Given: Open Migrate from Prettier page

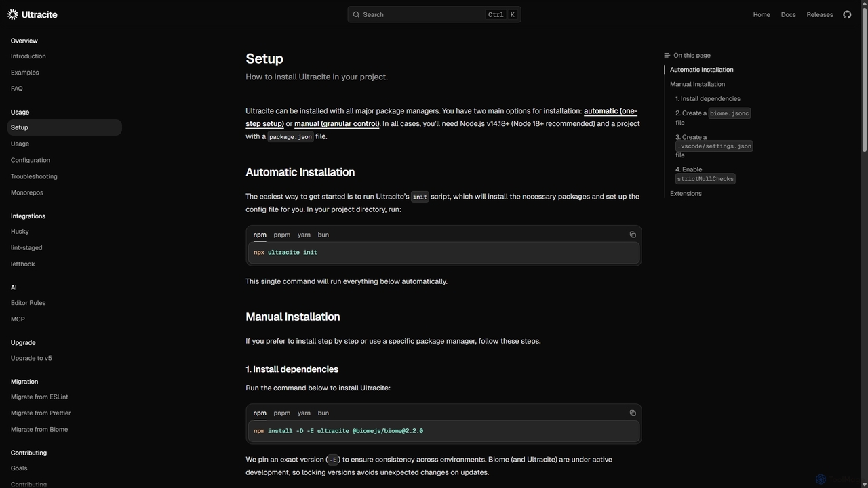Looking at the screenshot, I should click(x=41, y=413).
